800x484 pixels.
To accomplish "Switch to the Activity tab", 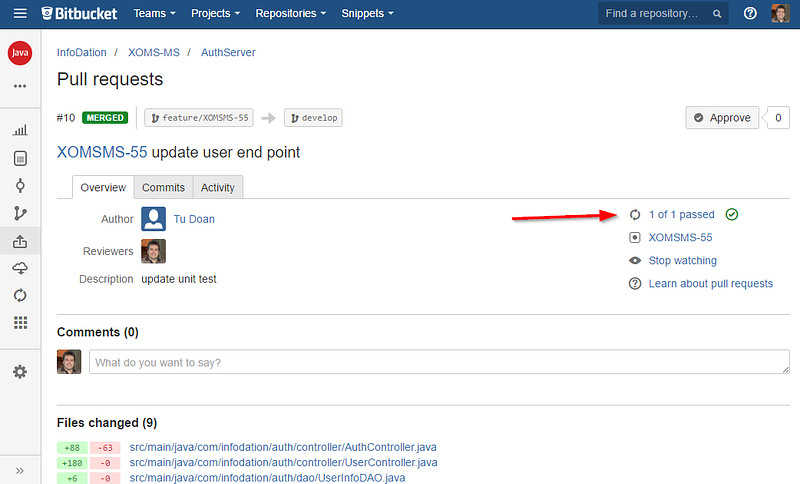I will click(x=217, y=187).
